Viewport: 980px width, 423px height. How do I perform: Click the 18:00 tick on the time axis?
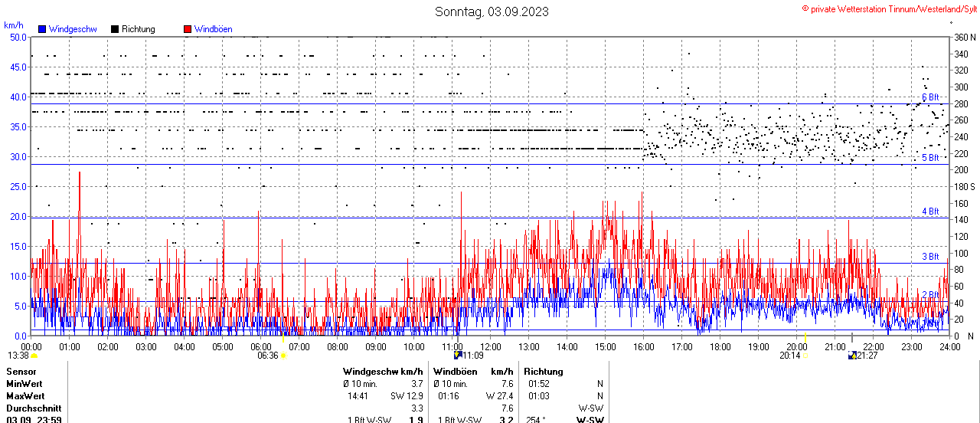(x=720, y=346)
